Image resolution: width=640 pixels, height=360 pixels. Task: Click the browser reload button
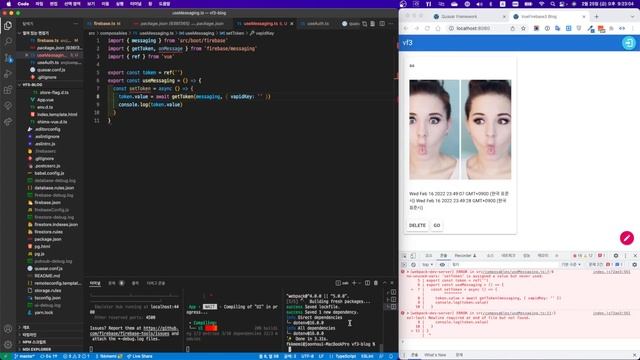pyautogui.click(x=427, y=29)
